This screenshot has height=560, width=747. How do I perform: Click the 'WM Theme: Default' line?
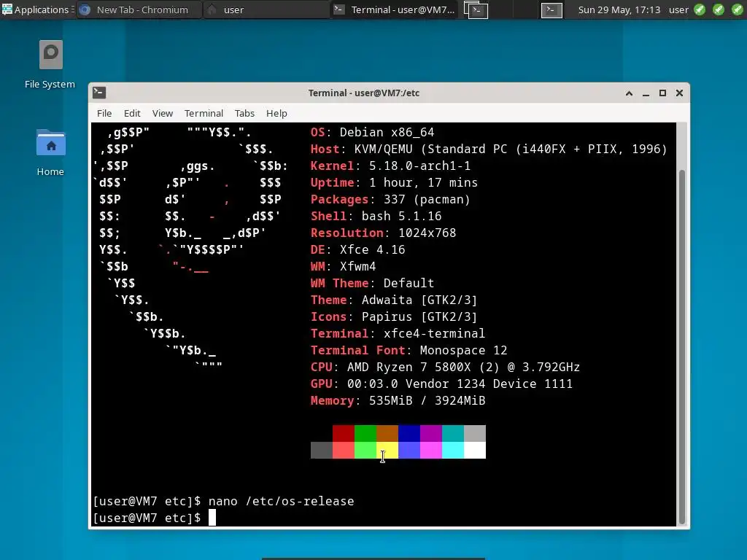click(x=372, y=283)
